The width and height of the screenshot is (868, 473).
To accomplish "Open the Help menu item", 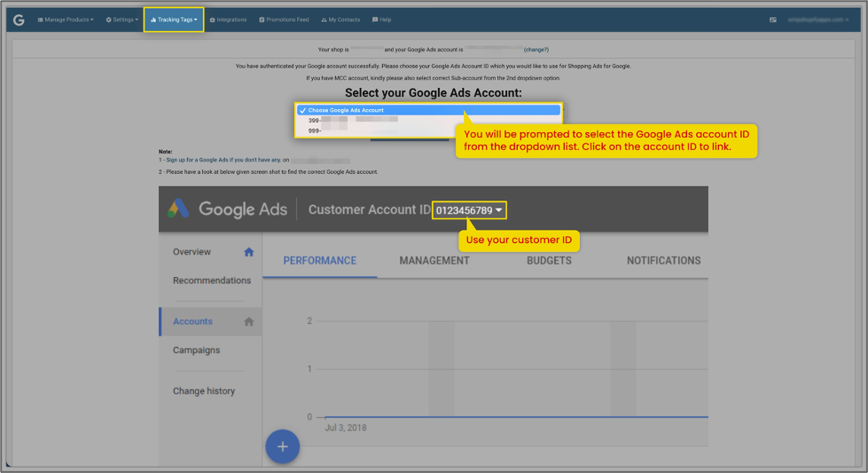I will [382, 20].
